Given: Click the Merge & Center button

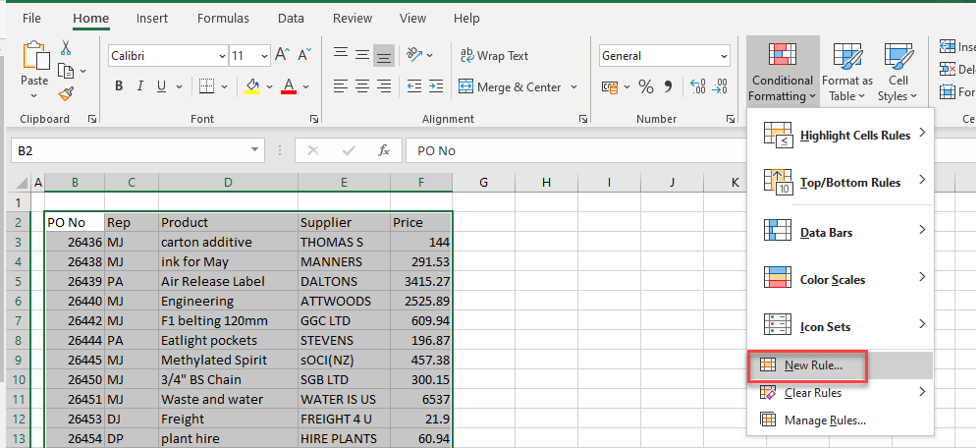Looking at the screenshot, I should 510,86.
